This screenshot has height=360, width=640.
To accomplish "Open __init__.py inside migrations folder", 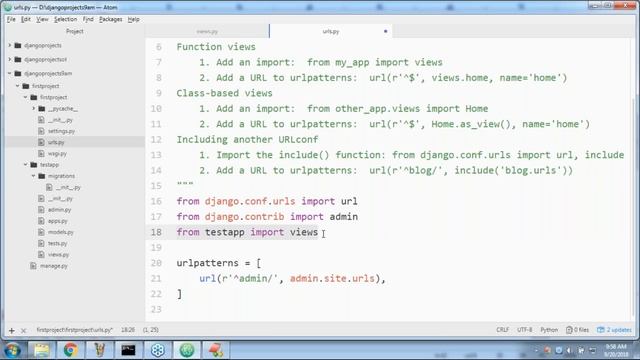I will pyautogui.click(x=68, y=187).
